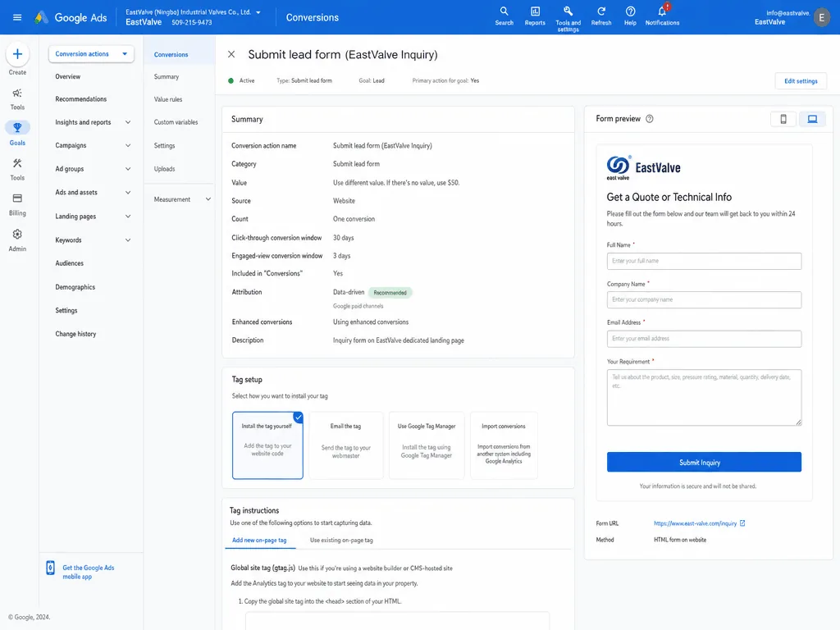
Task: Click the Your Requirement text area
Action: pyautogui.click(x=704, y=398)
